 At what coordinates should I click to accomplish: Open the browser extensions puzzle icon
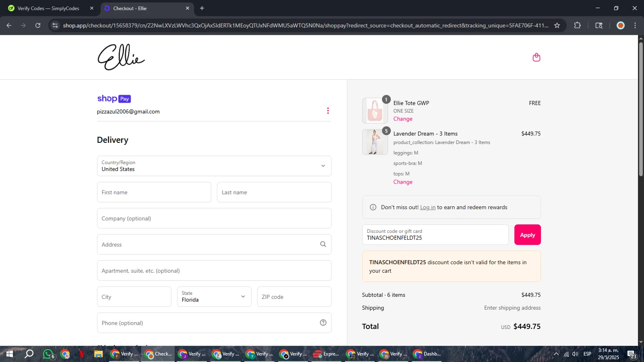(577, 25)
